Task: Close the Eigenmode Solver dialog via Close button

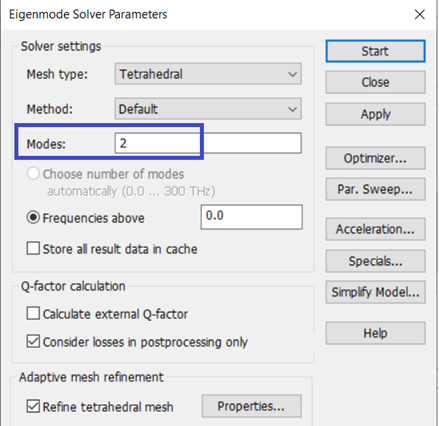Action: [375, 82]
